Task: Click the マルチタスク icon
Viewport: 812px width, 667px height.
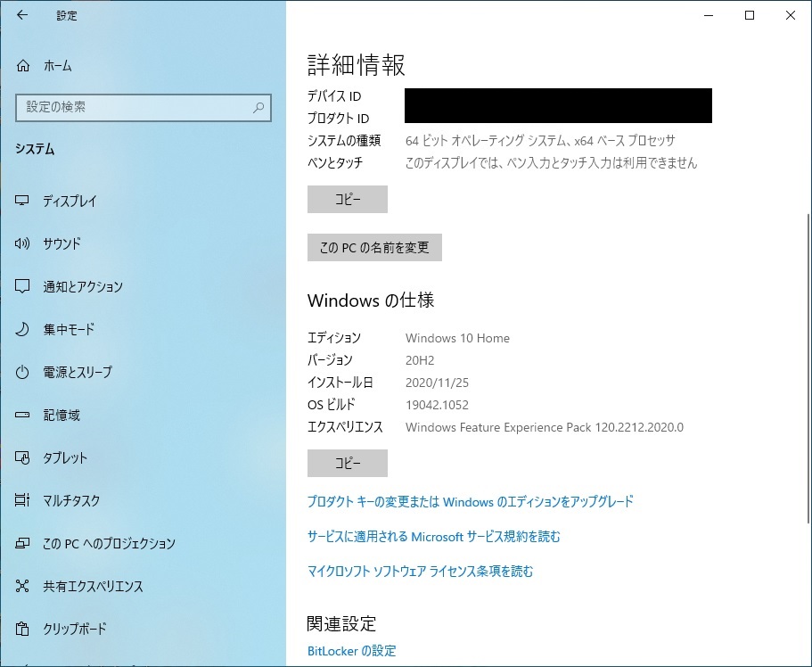Action: (21, 500)
